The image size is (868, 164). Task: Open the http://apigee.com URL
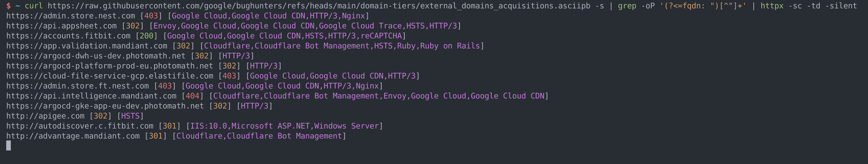pyautogui.click(x=45, y=116)
